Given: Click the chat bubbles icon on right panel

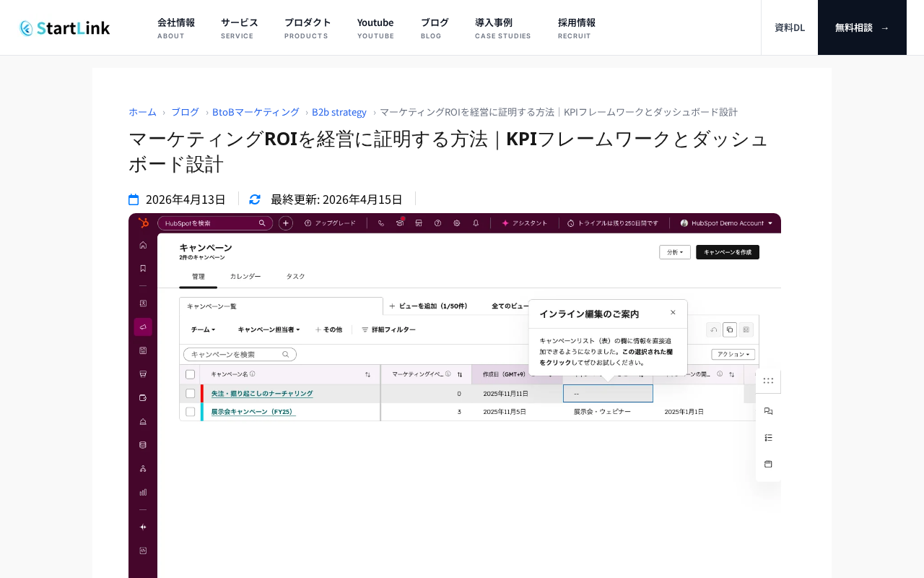Looking at the screenshot, I should 768,411.
